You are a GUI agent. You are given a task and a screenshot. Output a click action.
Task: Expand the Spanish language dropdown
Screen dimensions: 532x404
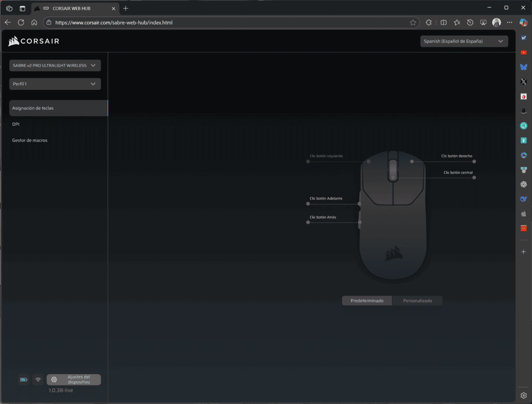[x=464, y=41]
